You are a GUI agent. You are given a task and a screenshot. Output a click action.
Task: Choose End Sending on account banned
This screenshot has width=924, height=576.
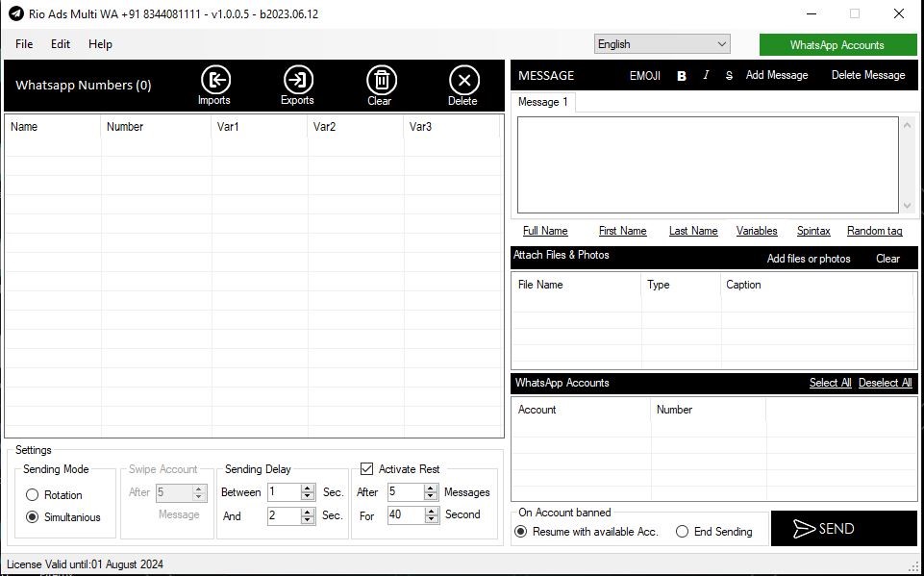tap(682, 532)
